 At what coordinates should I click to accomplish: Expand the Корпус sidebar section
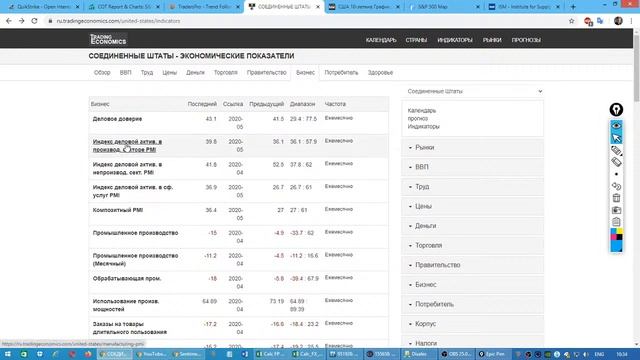[x=473, y=324]
